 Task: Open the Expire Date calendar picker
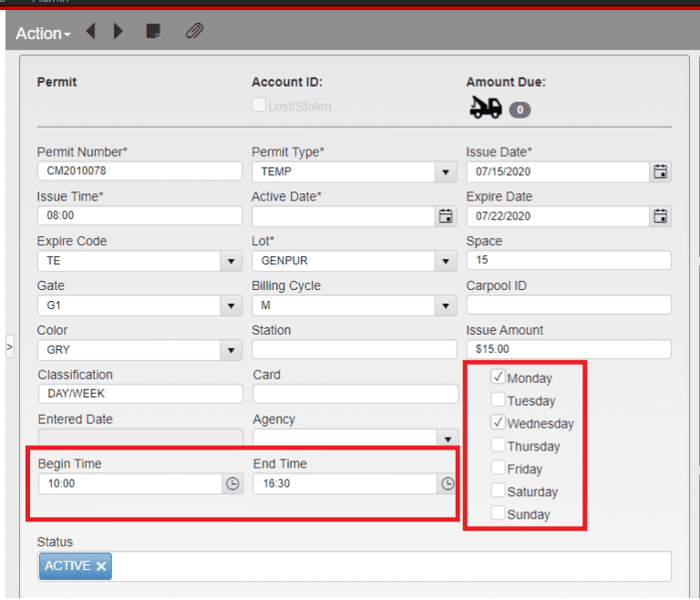click(661, 216)
